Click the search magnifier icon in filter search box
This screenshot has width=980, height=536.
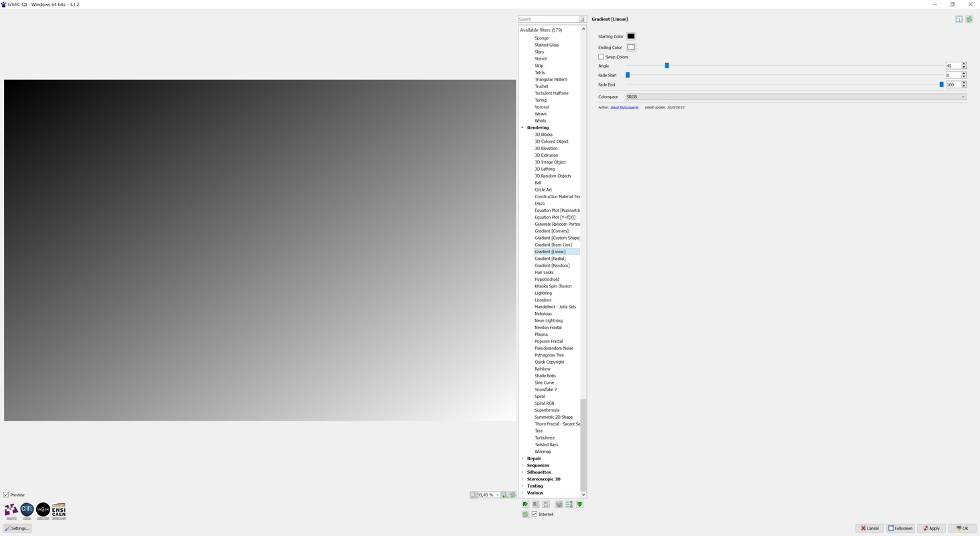click(582, 19)
